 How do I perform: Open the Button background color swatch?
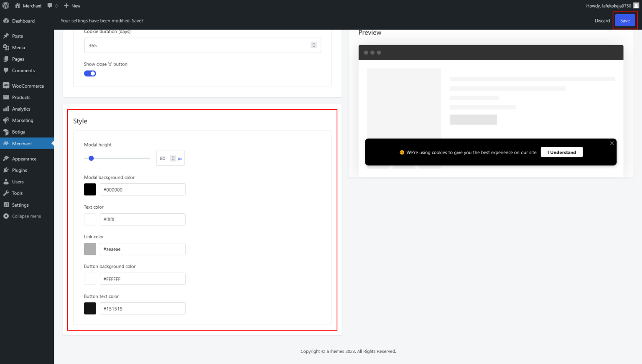point(90,279)
